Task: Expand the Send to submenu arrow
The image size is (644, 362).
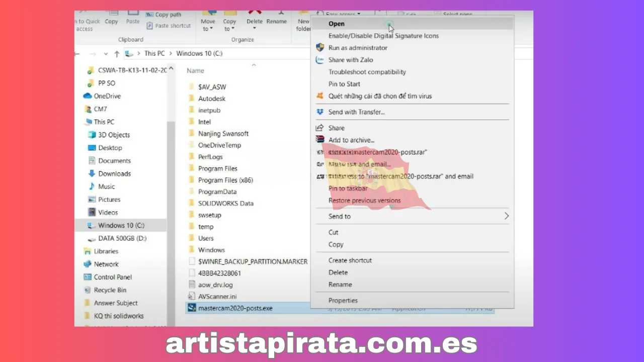Action: tap(506, 216)
